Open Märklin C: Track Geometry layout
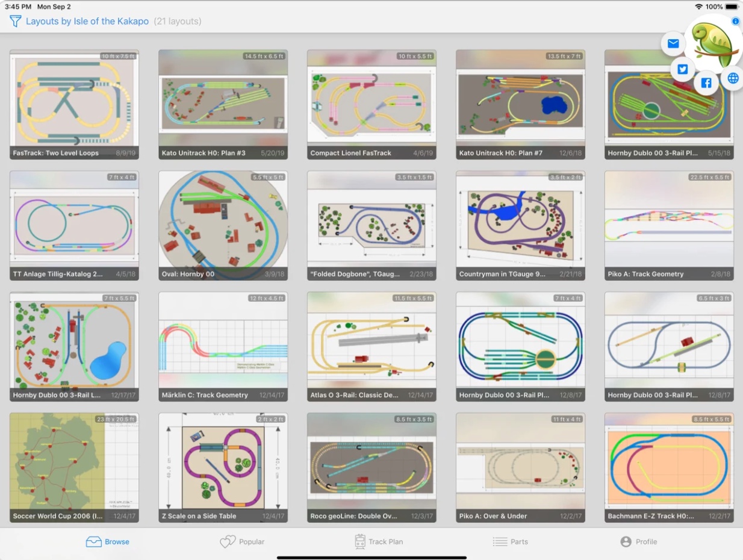This screenshot has height=560, width=743. pos(223,347)
